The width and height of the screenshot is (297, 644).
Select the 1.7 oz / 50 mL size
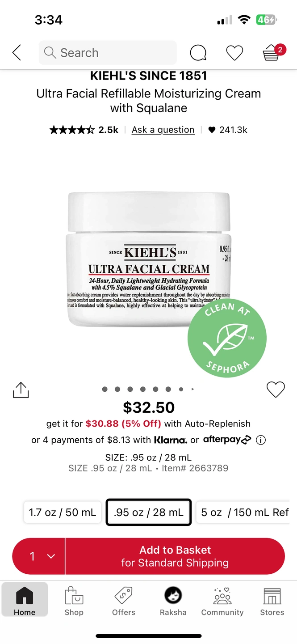(63, 512)
